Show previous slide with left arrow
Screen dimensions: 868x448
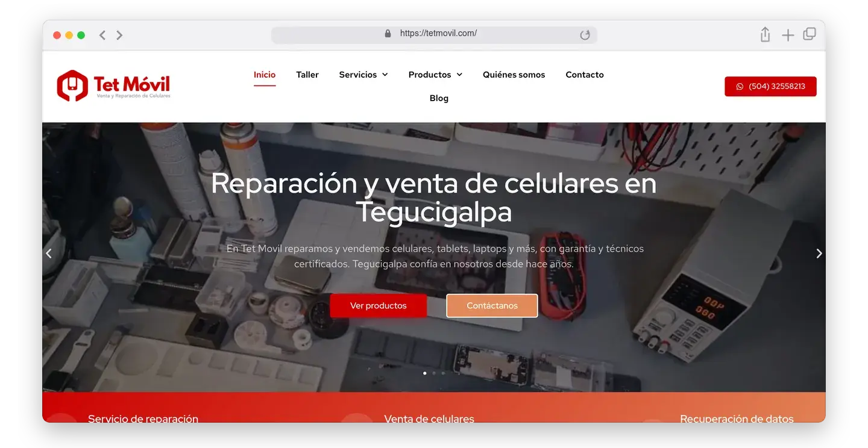[49, 254]
